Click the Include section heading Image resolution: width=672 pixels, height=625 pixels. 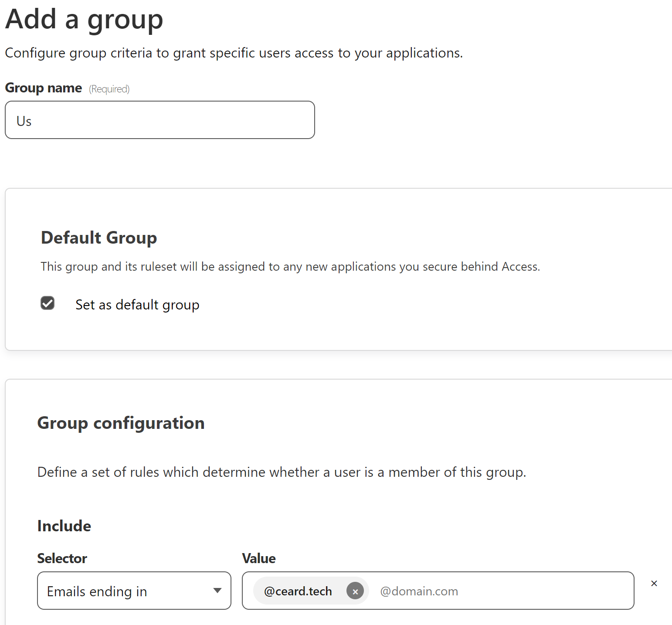pos(64,526)
